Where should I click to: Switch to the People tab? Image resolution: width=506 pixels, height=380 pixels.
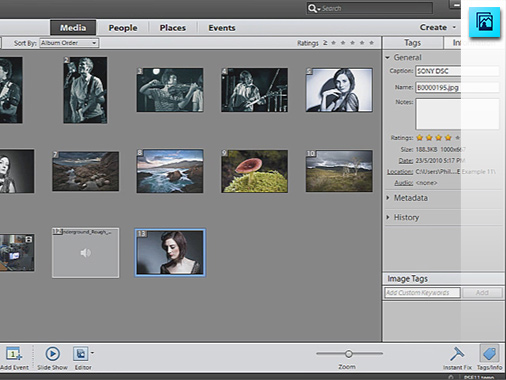[123, 28]
